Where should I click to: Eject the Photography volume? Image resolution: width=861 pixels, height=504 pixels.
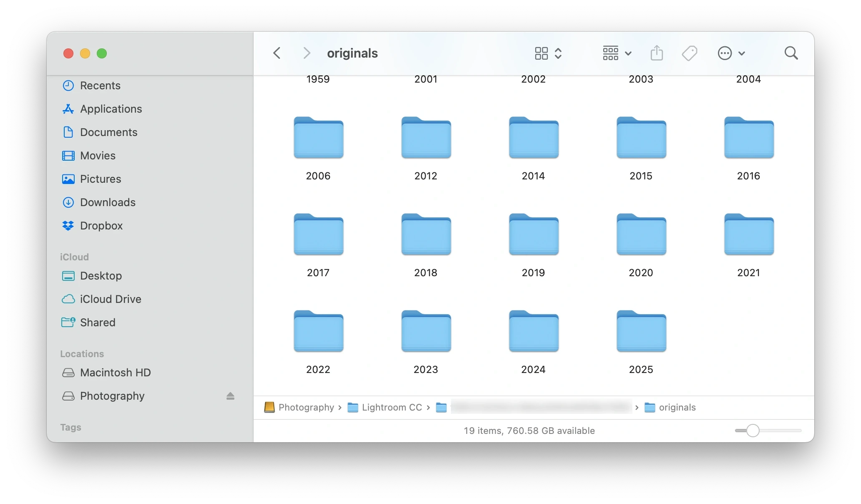click(230, 396)
